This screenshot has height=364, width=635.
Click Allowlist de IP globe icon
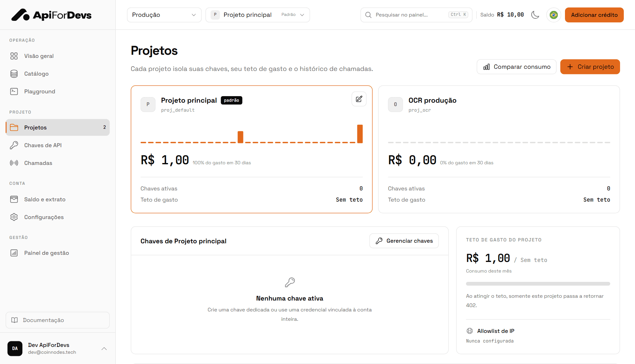click(470, 331)
